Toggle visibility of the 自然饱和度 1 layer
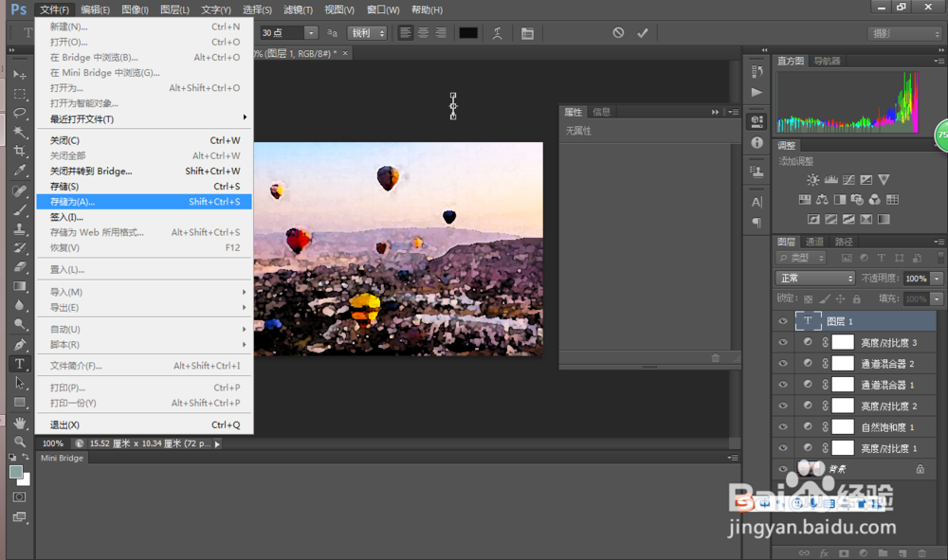948x560 pixels. tap(783, 427)
